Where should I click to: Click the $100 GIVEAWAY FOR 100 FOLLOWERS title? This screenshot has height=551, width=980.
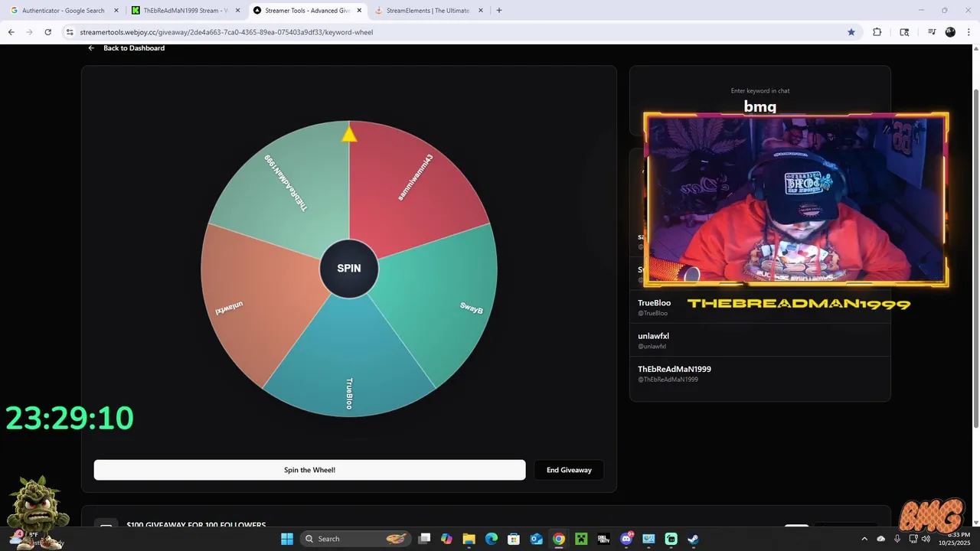[196, 525]
